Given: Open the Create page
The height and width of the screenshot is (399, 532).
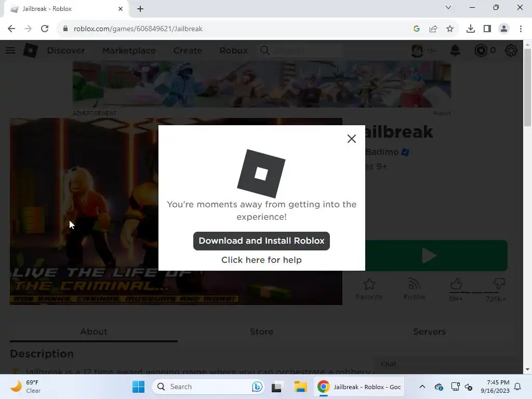Looking at the screenshot, I should click(188, 50).
